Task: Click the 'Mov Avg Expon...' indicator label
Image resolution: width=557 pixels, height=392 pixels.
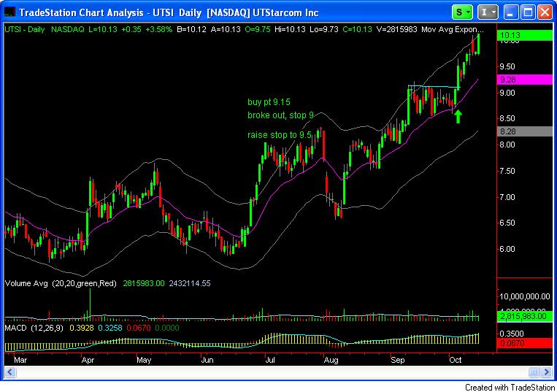Action: [x=452, y=29]
